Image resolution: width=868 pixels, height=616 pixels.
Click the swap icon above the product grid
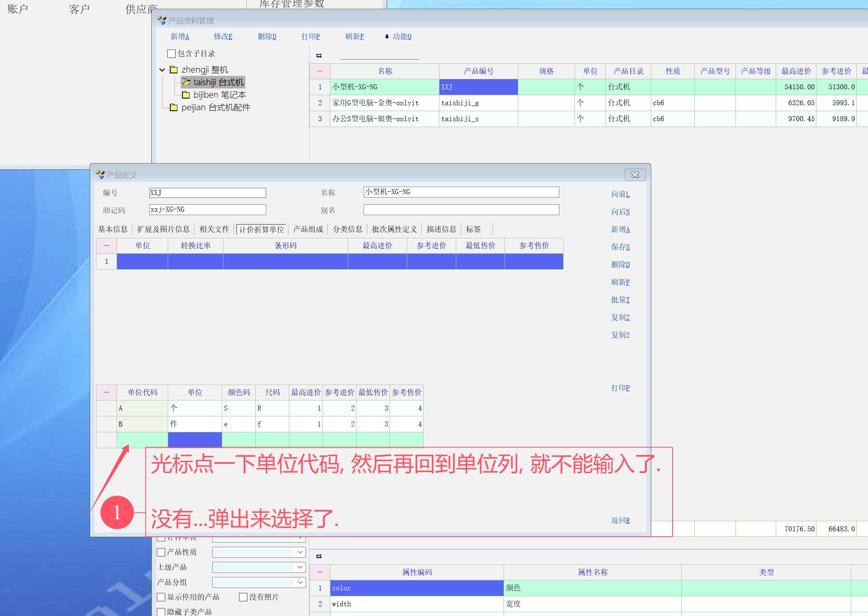click(x=319, y=55)
